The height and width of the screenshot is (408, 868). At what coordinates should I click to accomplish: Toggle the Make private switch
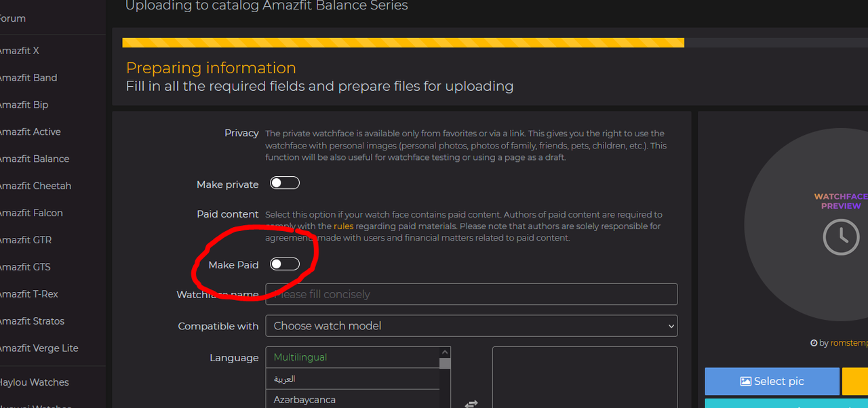click(x=285, y=183)
